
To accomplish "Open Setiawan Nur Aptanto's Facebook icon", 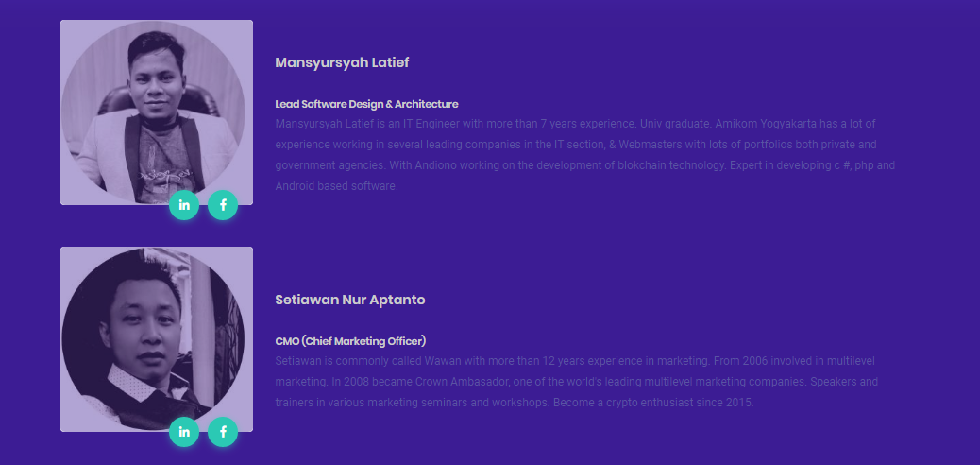I will pyautogui.click(x=223, y=432).
